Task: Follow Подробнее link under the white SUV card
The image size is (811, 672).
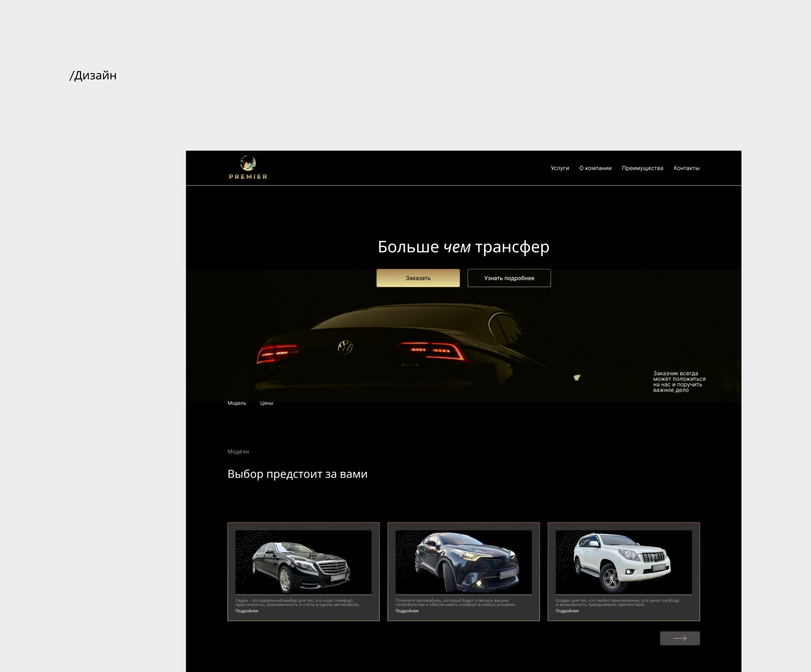Action: click(567, 611)
